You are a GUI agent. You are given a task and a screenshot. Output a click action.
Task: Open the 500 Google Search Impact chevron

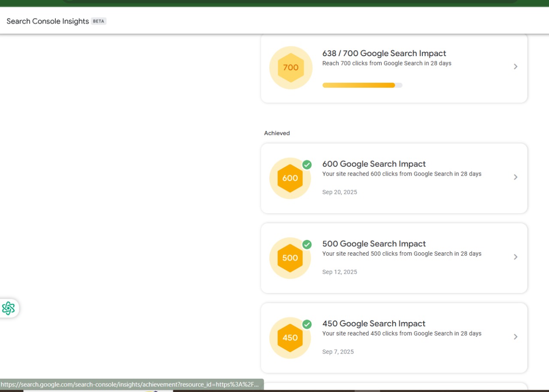pos(516,257)
